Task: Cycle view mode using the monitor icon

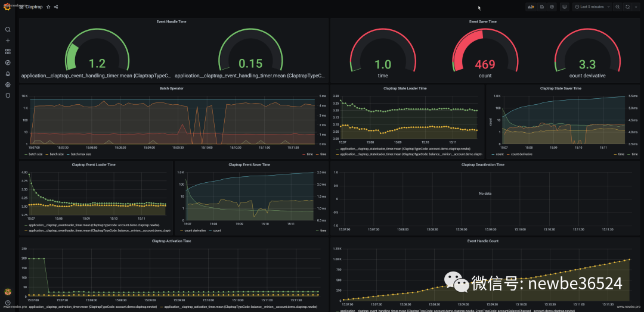Action: point(565,7)
